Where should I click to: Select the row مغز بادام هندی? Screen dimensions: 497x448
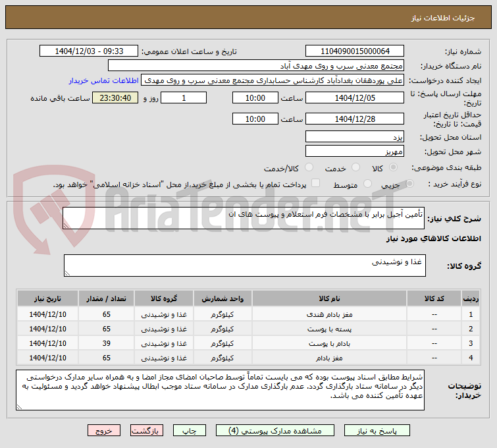[249, 314]
